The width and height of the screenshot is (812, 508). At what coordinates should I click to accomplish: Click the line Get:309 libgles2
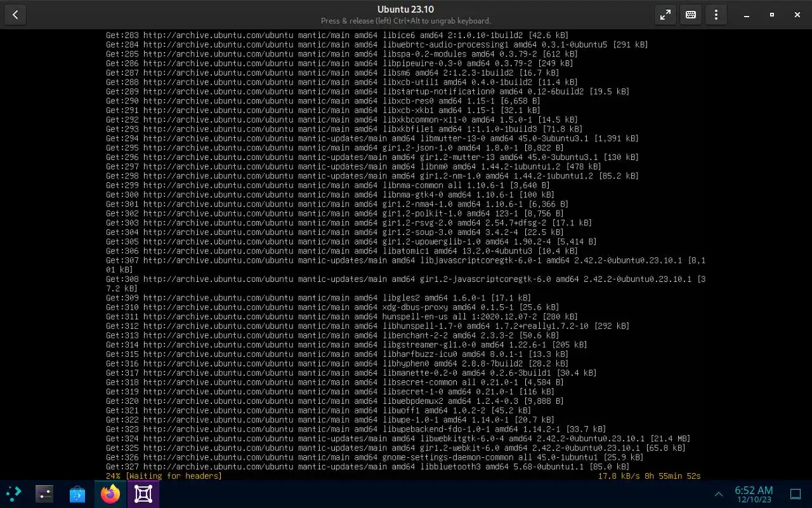click(318, 298)
